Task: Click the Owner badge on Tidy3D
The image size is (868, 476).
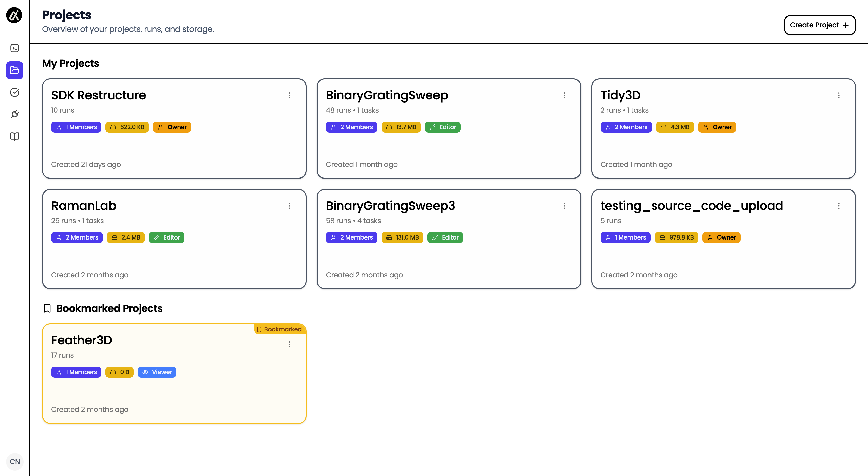Action: 717,127
